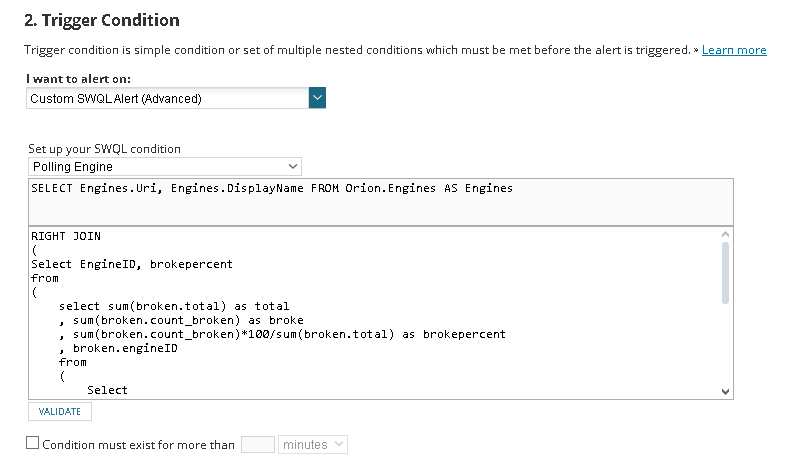
Task: Click the 'Set up your SWQL condition' label
Action: [x=104, y=149]
